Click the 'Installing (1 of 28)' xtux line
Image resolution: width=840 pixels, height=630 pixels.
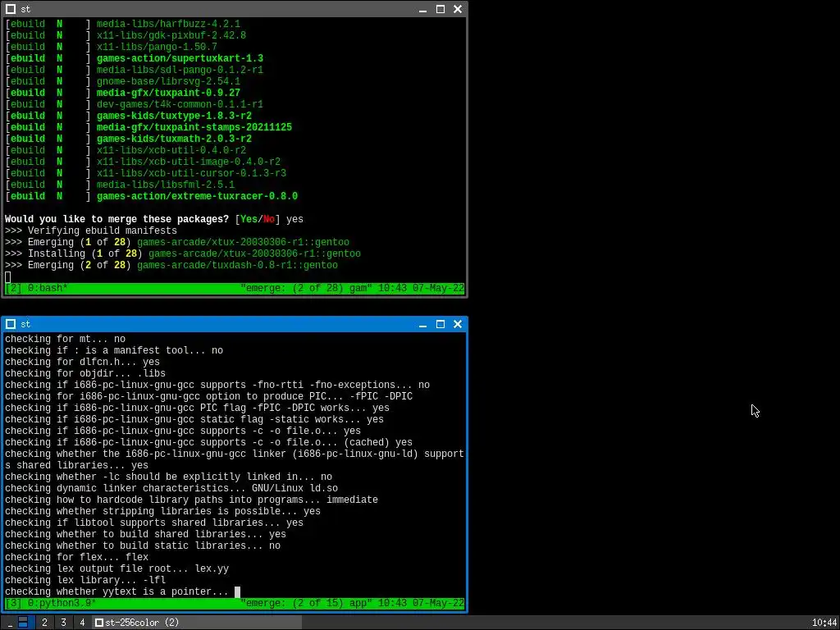(x=183, y=253)
